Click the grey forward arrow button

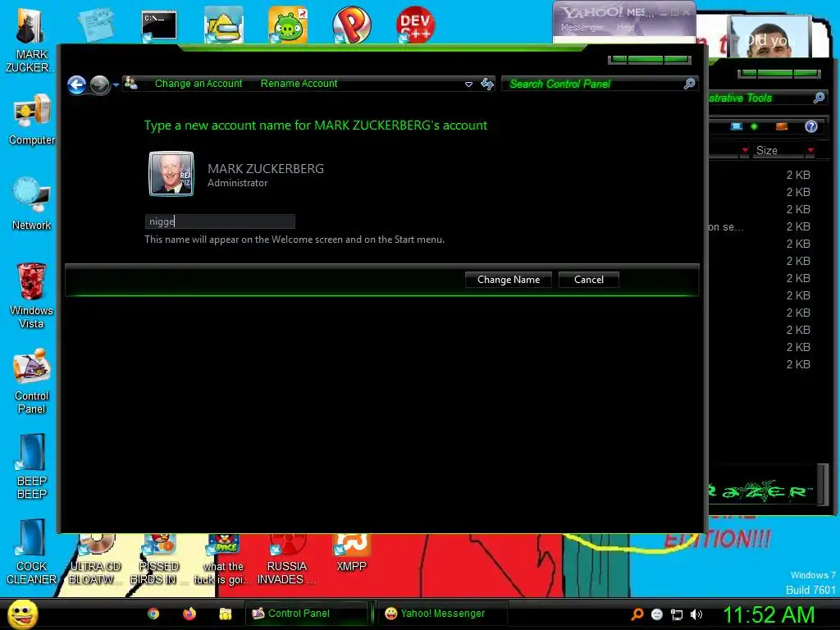99,84
